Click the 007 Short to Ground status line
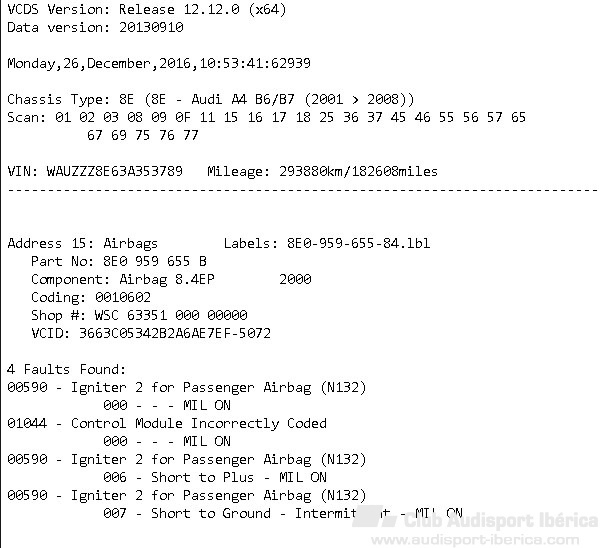The image size is (600, 548). [283, 513]
